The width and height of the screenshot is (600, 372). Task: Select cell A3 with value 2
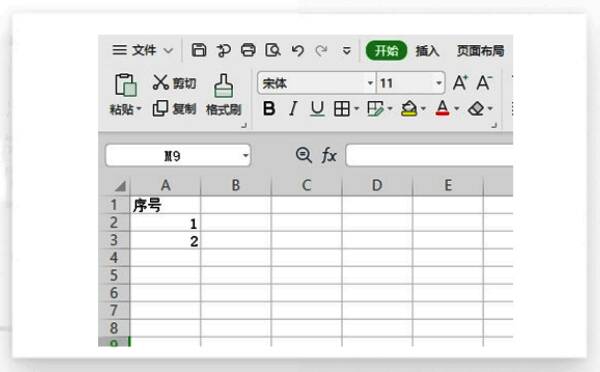(165, 240)
